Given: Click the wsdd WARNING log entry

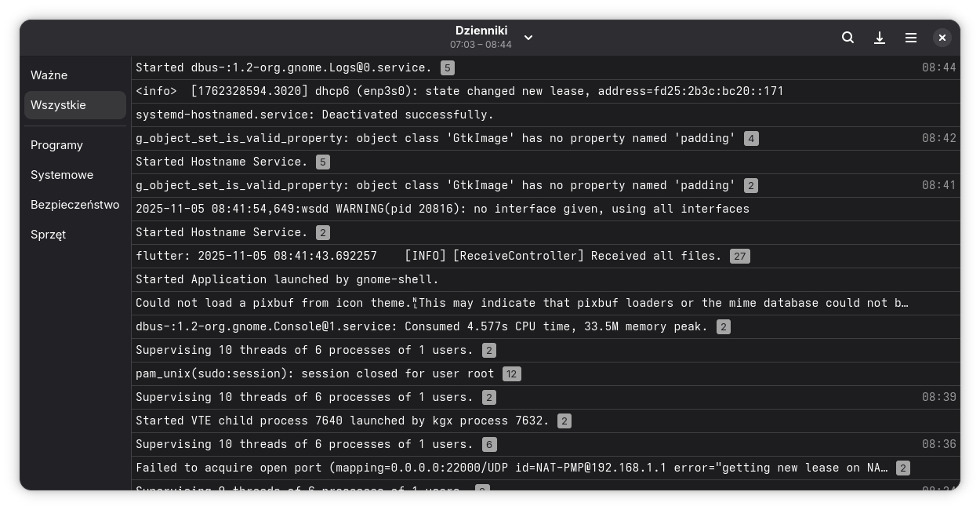Looking at the screenshot, I should [442, 209].
